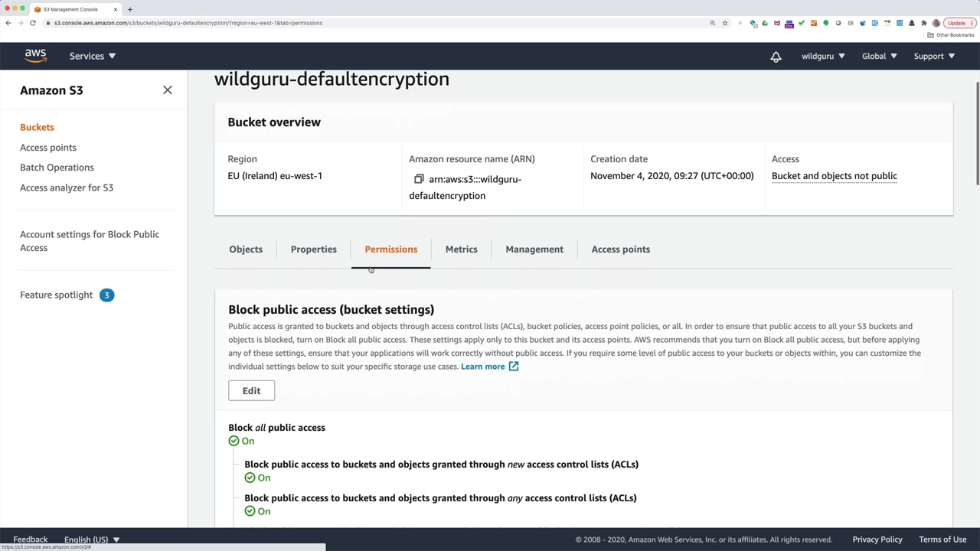Image resolution: width=980 pixels, height=551 pixels.
Task: Open the English (US) language selector
Action: click(x=92, y=540)
